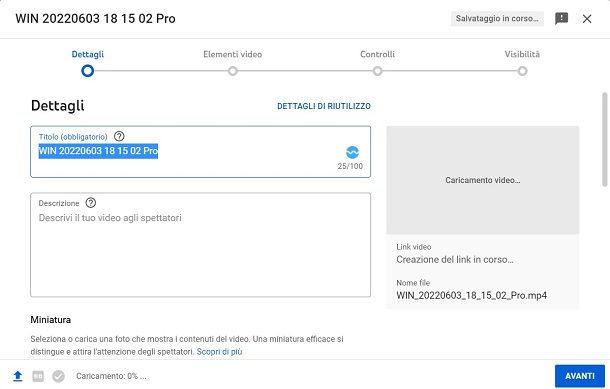610x389 pixels.
Task: Click into the Descrizione text area
Action: pyautogui.click(x=200, y=245)
